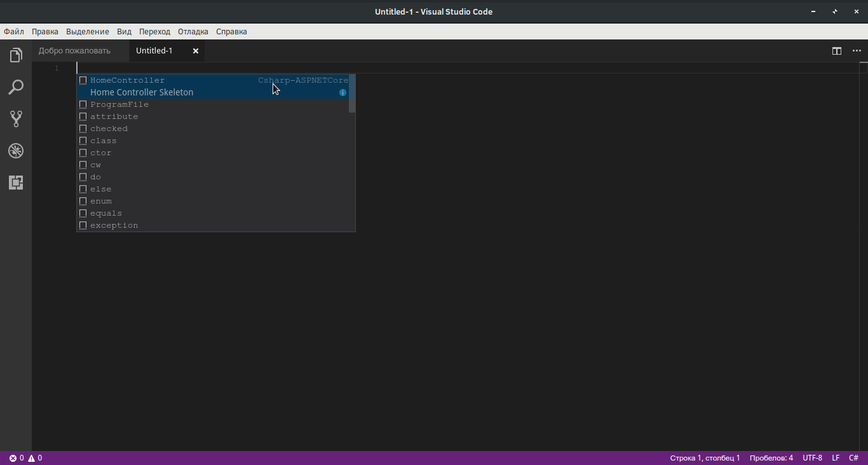Change indentation via Пробелов: 4
Screen dimensions: 868x465
(x=771, y=458)
